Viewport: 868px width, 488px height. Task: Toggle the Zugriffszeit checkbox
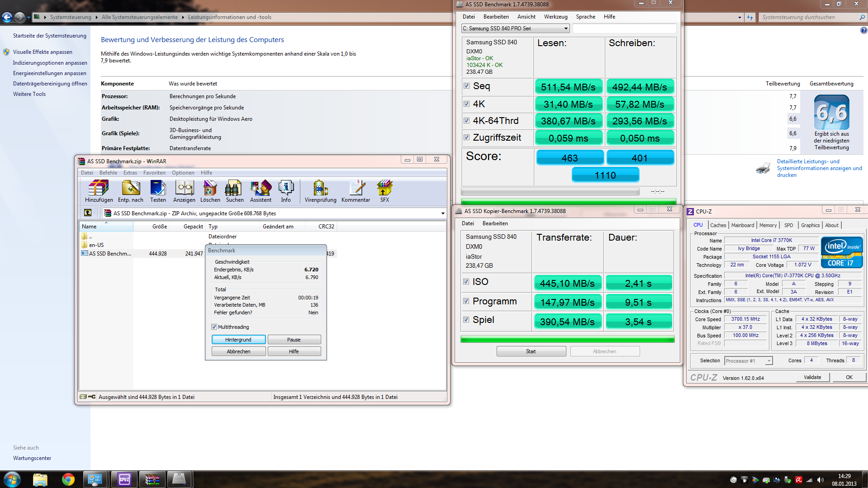pyautogui.click(x=466, y=137)
